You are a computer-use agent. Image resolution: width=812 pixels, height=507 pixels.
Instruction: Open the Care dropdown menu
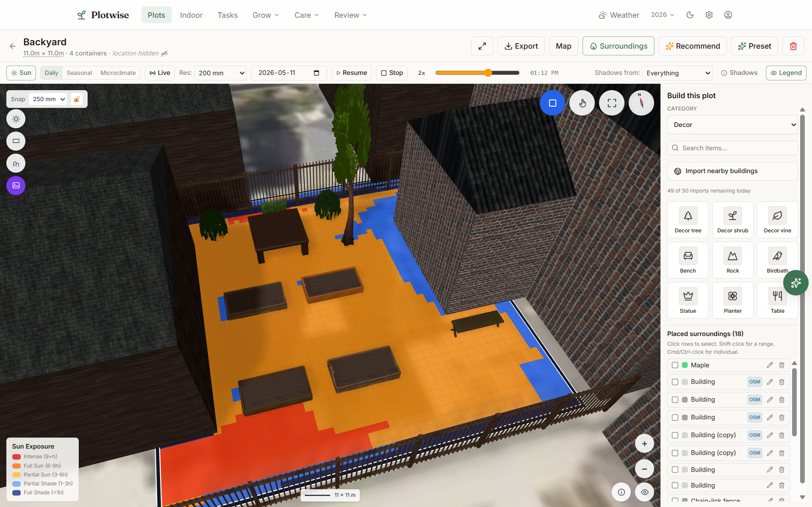tap(307, 15)
